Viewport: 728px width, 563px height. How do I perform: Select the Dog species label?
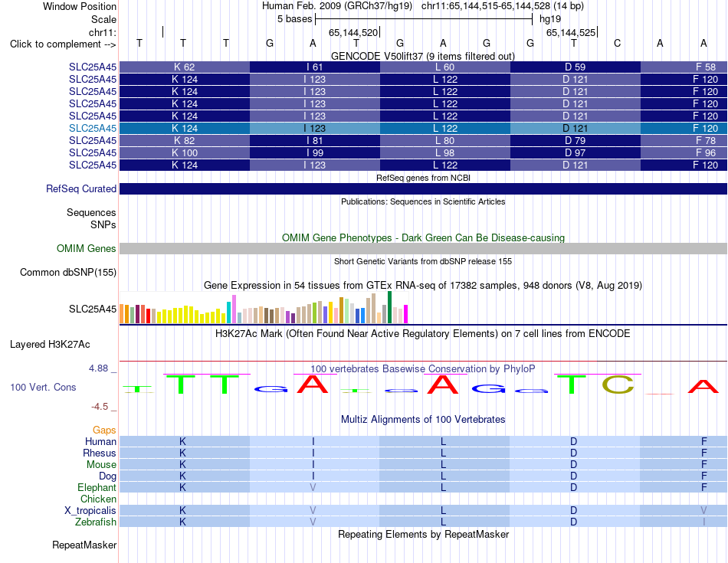[x=108, y=476]
